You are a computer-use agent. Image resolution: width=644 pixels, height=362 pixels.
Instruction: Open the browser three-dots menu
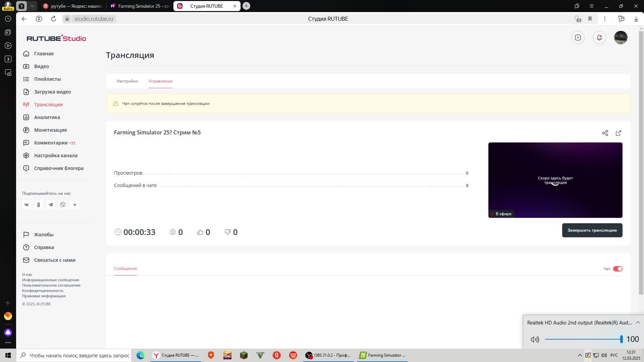605,19
